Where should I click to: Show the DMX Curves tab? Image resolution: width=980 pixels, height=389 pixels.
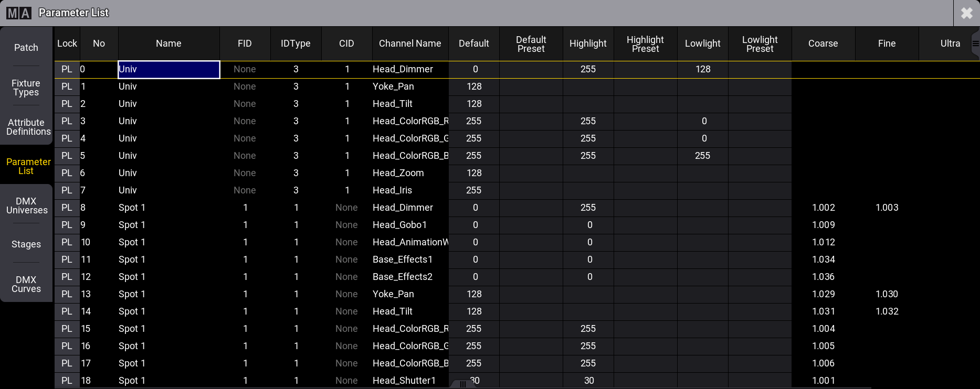pyautogui.click(x=26, y=284)
